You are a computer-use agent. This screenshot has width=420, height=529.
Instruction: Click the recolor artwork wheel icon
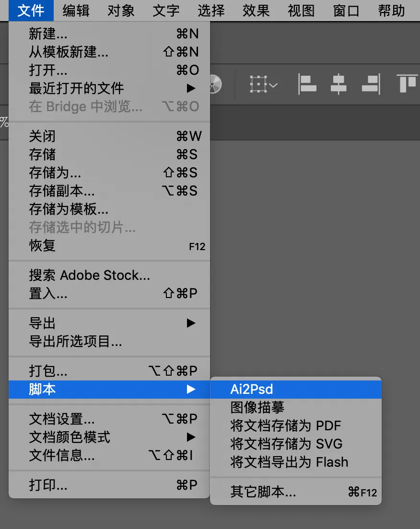point(216,84)
